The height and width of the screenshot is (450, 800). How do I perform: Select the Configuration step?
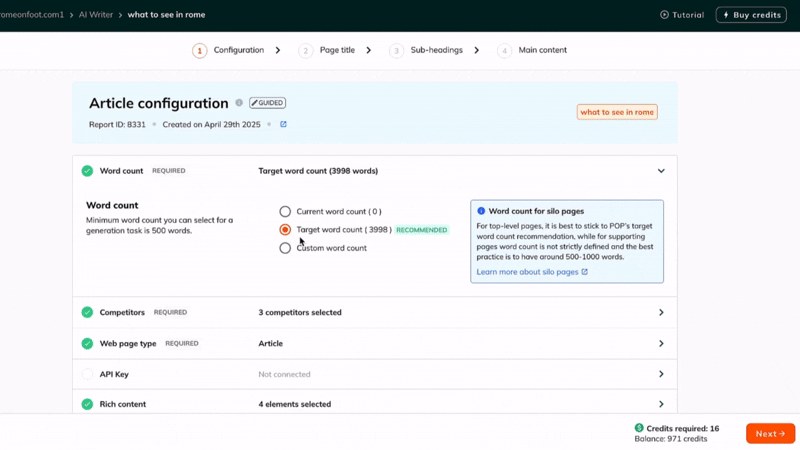pyautogui.click(x=238, y=50)
